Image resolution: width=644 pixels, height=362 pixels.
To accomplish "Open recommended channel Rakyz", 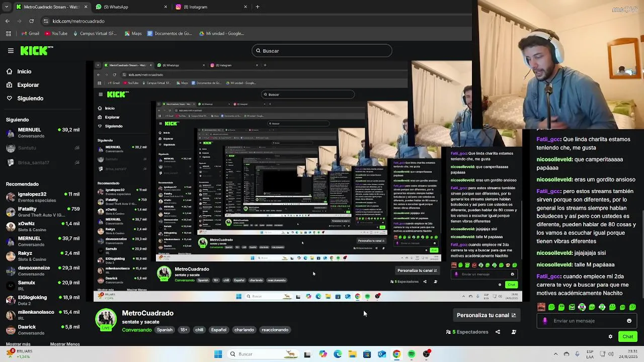I will 43,256.
